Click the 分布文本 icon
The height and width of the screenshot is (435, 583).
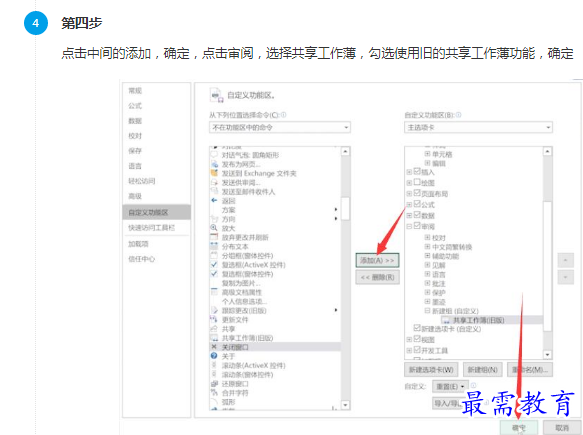[214, 246]
